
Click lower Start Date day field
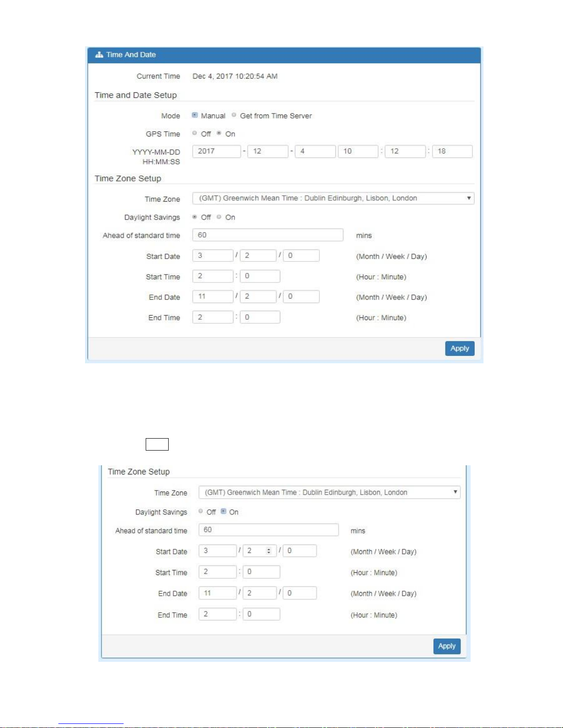coord(300,551)
